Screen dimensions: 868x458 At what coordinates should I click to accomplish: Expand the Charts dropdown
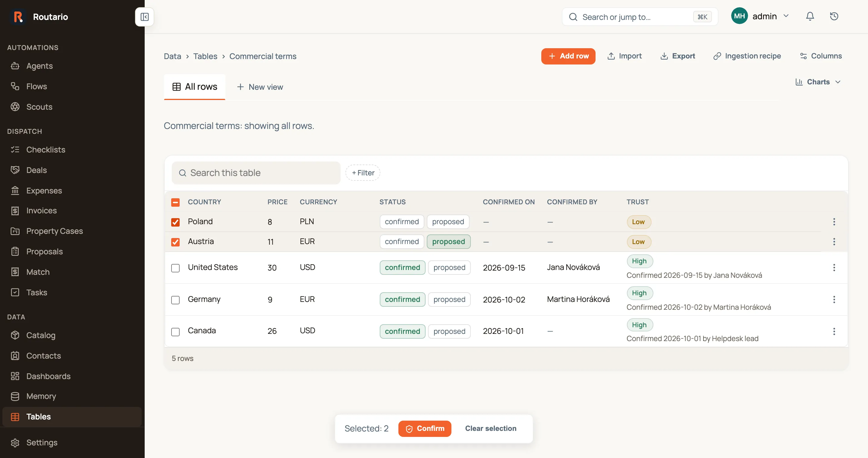tap(818, 82)
